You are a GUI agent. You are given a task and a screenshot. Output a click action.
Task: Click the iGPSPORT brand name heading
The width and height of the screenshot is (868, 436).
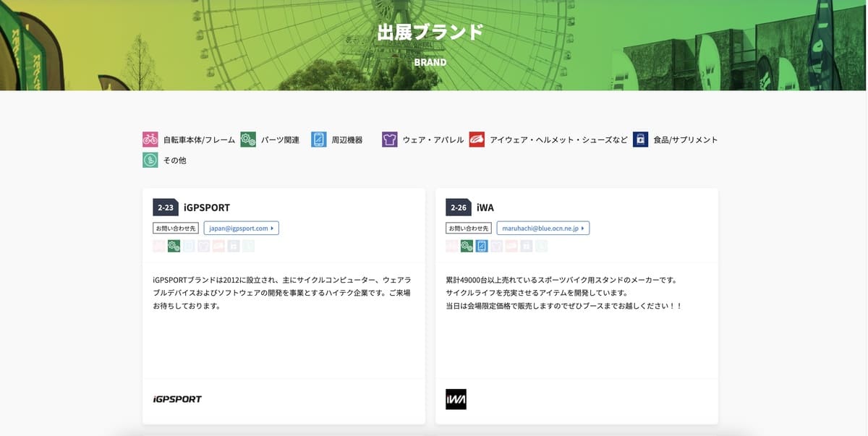[207, 208]
